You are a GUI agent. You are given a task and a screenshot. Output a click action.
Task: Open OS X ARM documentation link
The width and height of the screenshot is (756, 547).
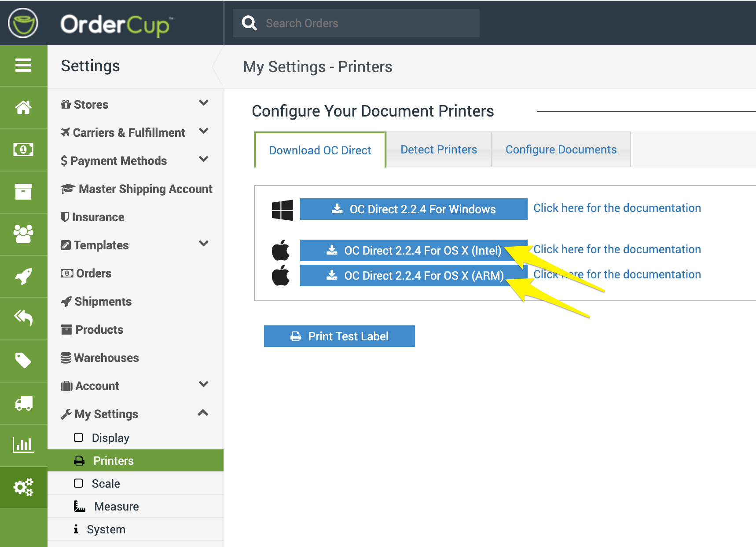click(x=617, y=274)
